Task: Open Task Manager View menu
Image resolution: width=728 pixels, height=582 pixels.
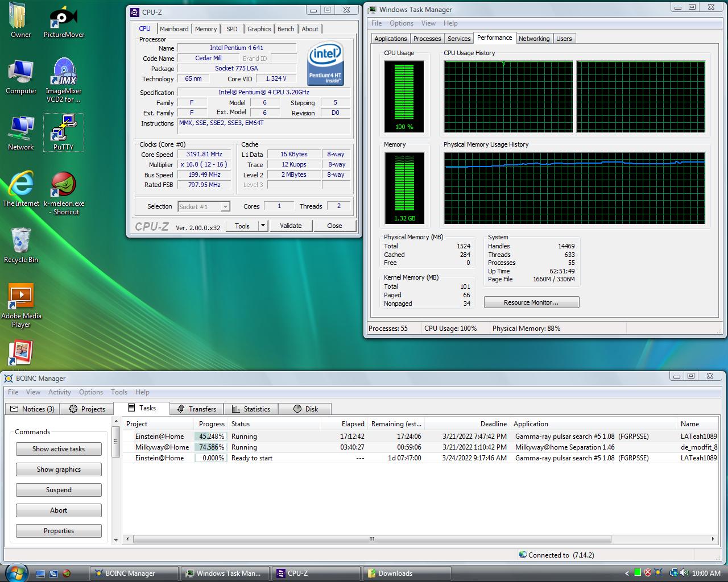Action: point(428,23)
